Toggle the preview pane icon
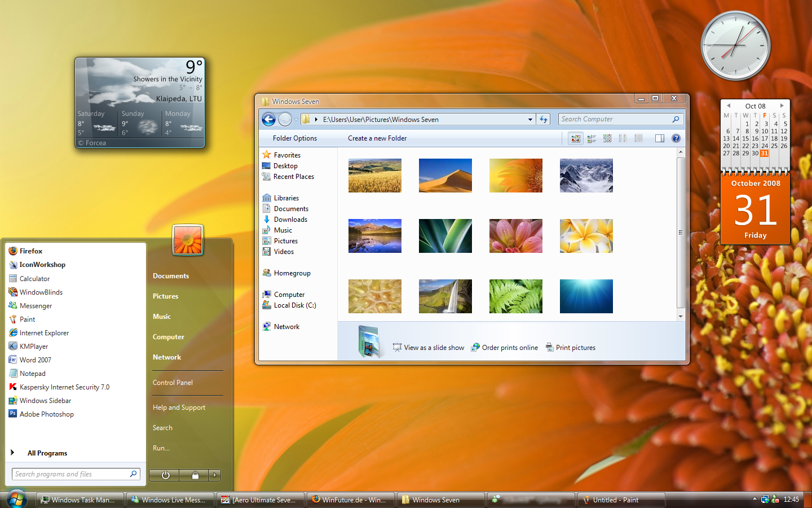The width and height of the screenshot is (812, 508). (x=660, y=138)
